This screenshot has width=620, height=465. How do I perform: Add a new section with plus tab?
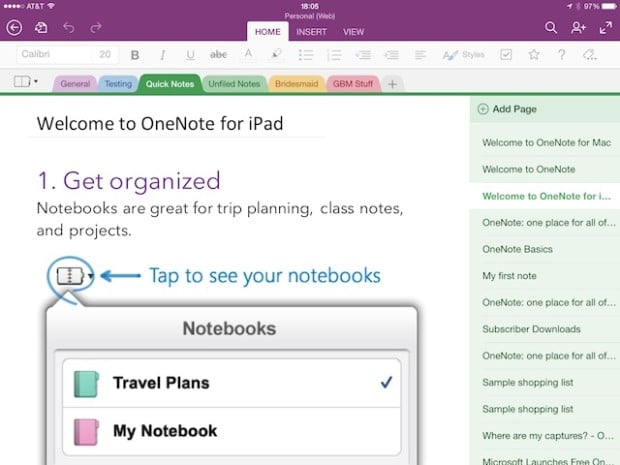point(392,84)
